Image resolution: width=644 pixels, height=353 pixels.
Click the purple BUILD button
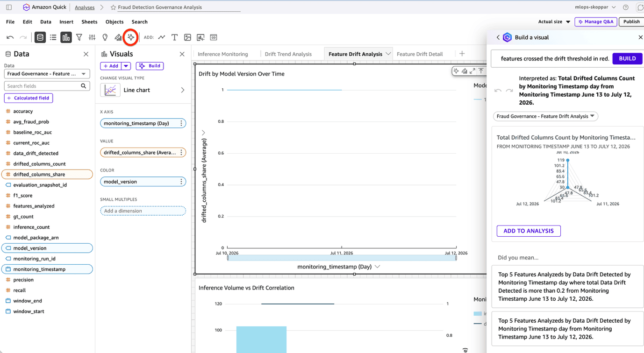point(627,59)
